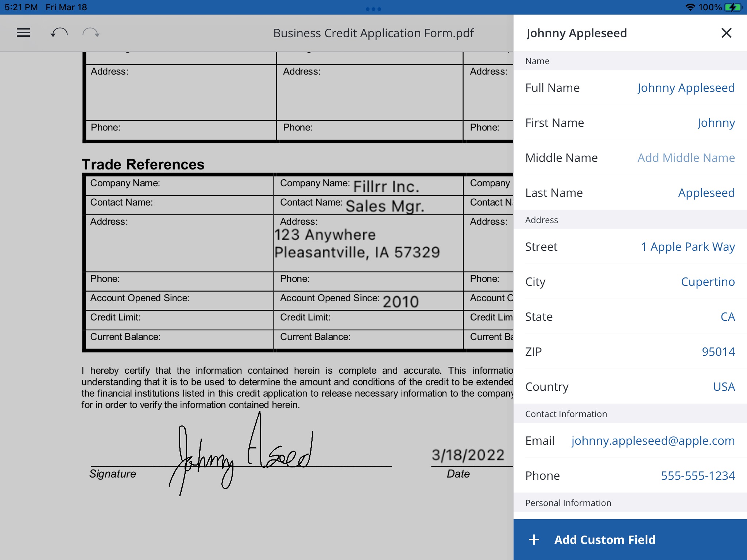Tap the three-dot multitasking indicator

[373, 9]
